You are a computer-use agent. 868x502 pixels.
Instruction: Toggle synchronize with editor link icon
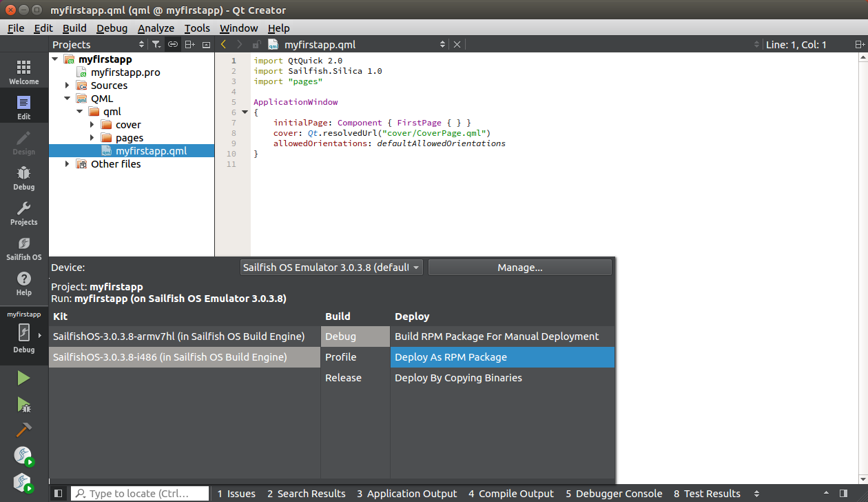click(173, 44)
